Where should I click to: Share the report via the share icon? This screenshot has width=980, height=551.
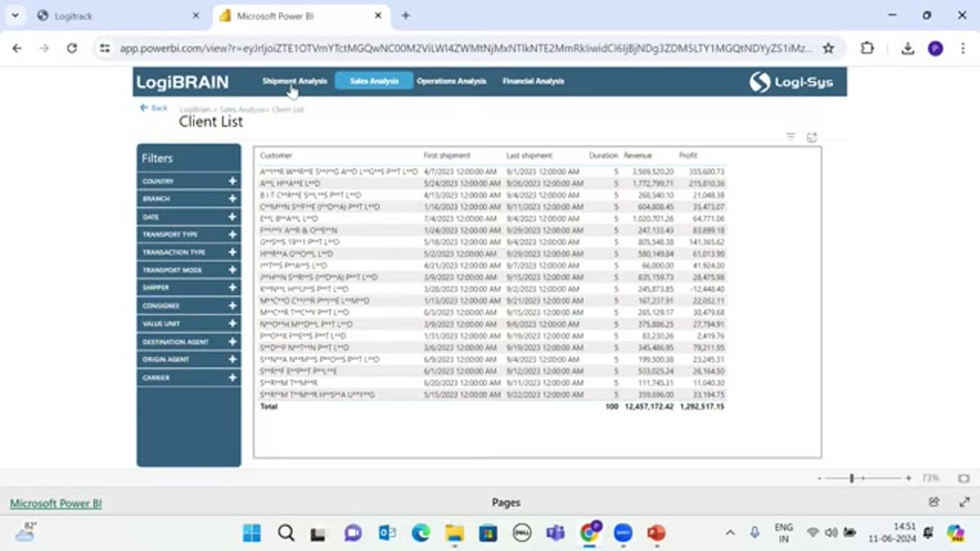tap(934, 502)
